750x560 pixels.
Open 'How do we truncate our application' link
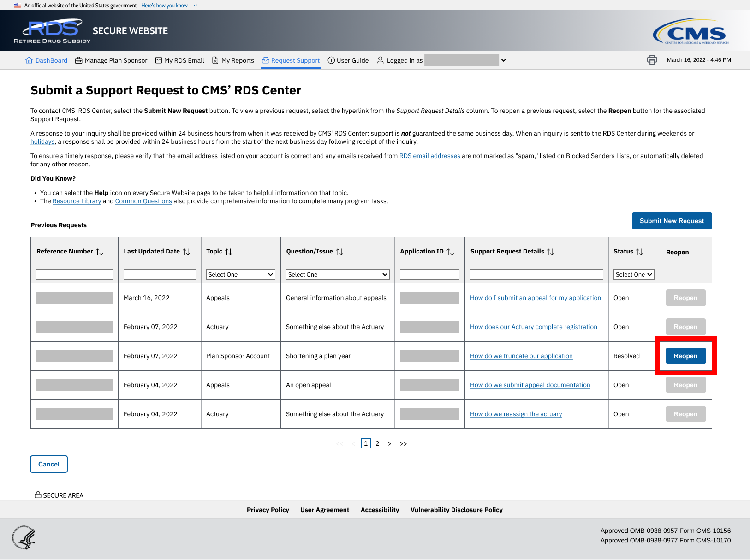pyautogui.click(x=521, y=356)
